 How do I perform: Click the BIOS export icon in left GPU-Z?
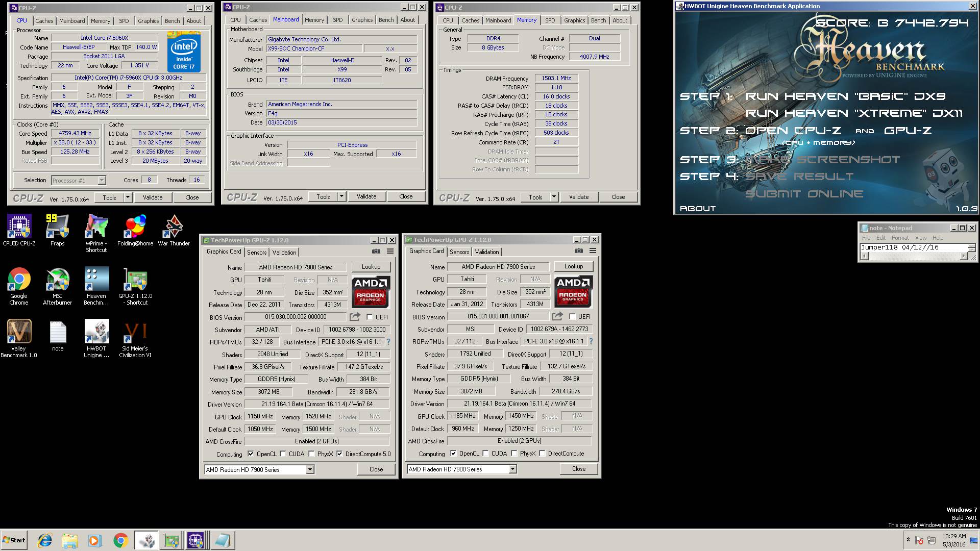point(355,316)
